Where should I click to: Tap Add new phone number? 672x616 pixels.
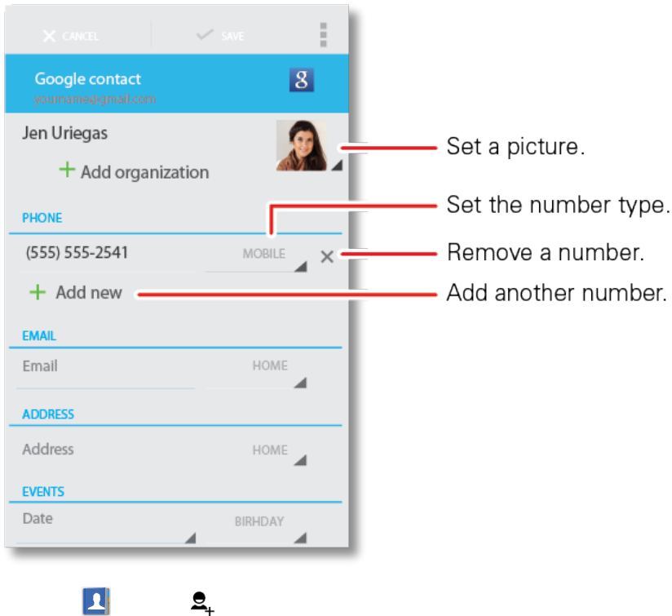point(76,293)
